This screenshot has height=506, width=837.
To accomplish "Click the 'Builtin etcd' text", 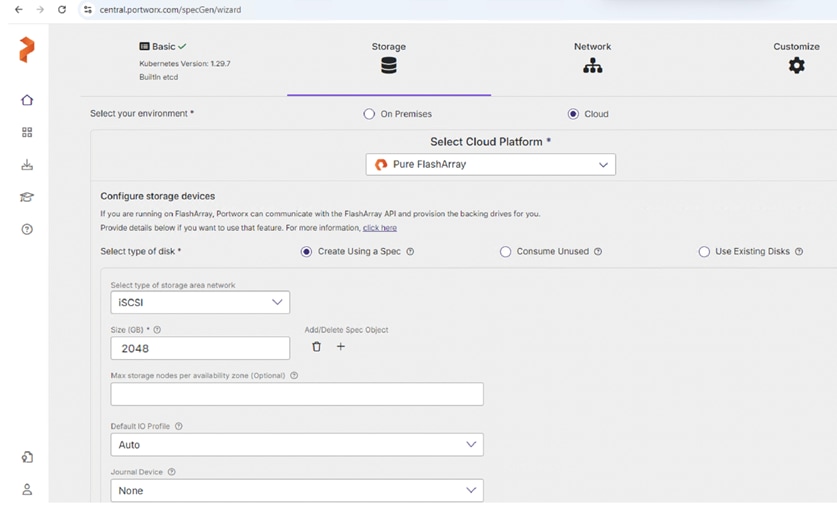I will click(159, 77).
